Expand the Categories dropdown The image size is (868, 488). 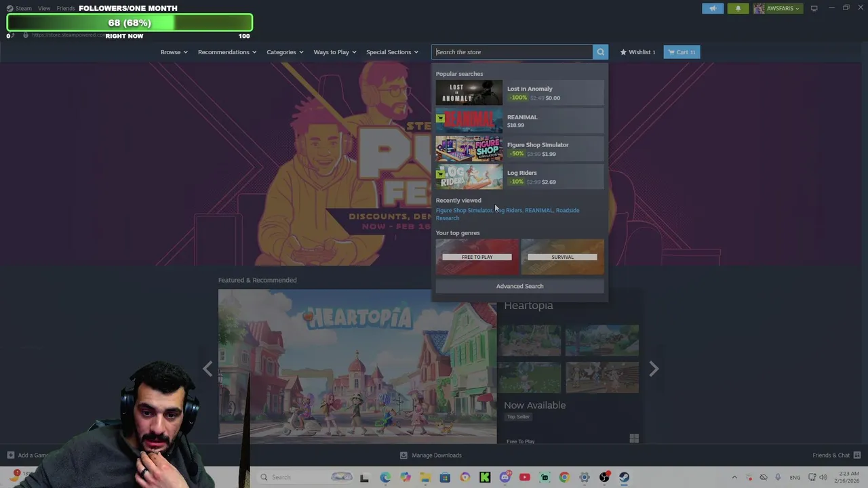(285, 52)
